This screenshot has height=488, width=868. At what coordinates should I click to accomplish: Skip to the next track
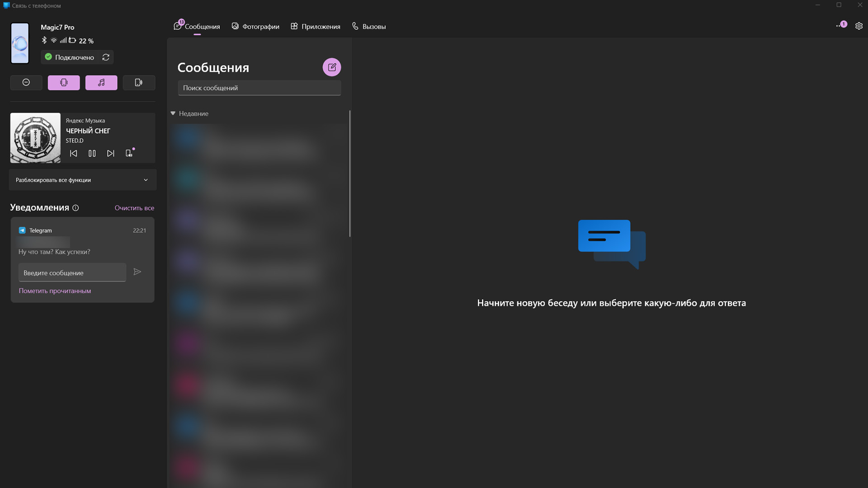(x=110, y=154)
